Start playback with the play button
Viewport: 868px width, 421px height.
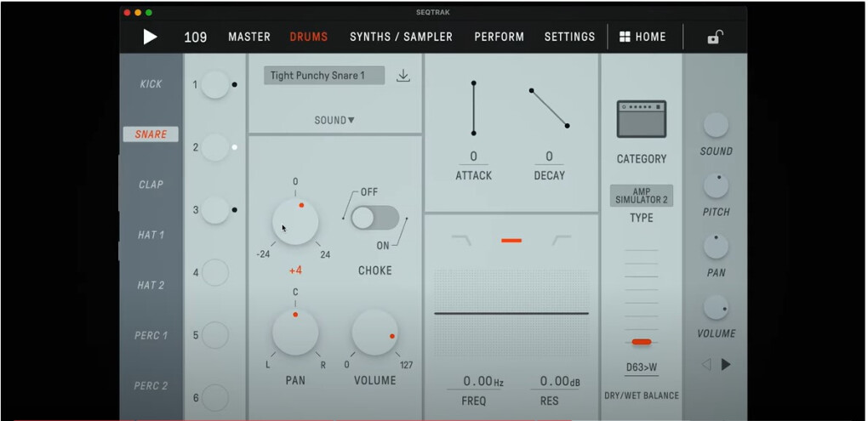(x=150, y=37)
